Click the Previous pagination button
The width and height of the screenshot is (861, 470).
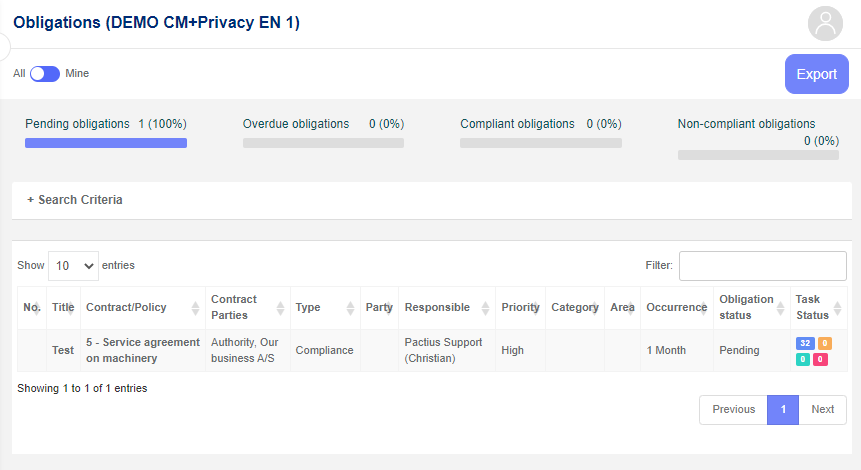734,410
